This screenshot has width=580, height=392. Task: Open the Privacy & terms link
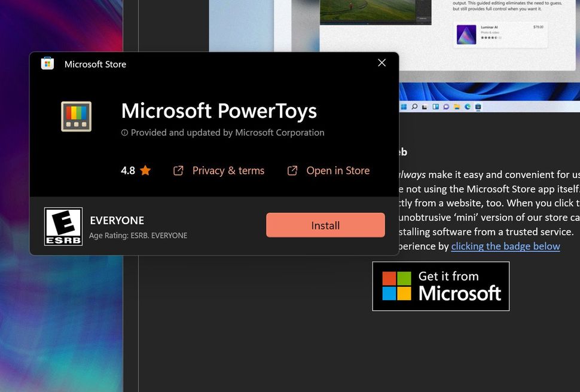pos(228,170)
